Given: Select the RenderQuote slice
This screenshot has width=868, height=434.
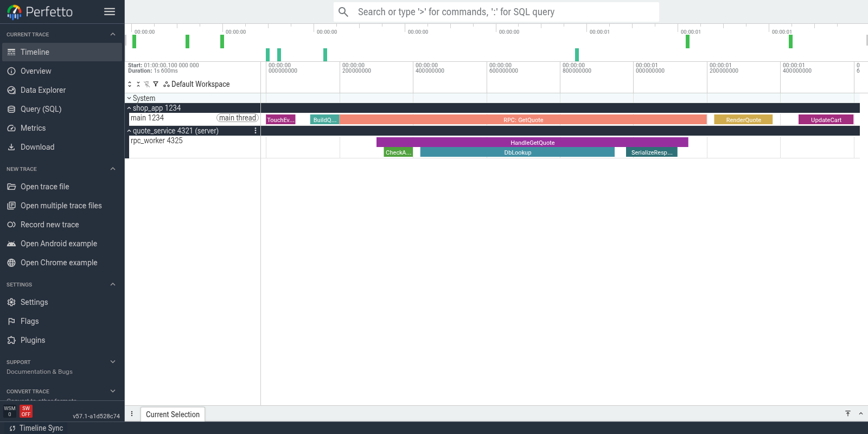Looking at the screenshot, I should [x=743, y=120].
